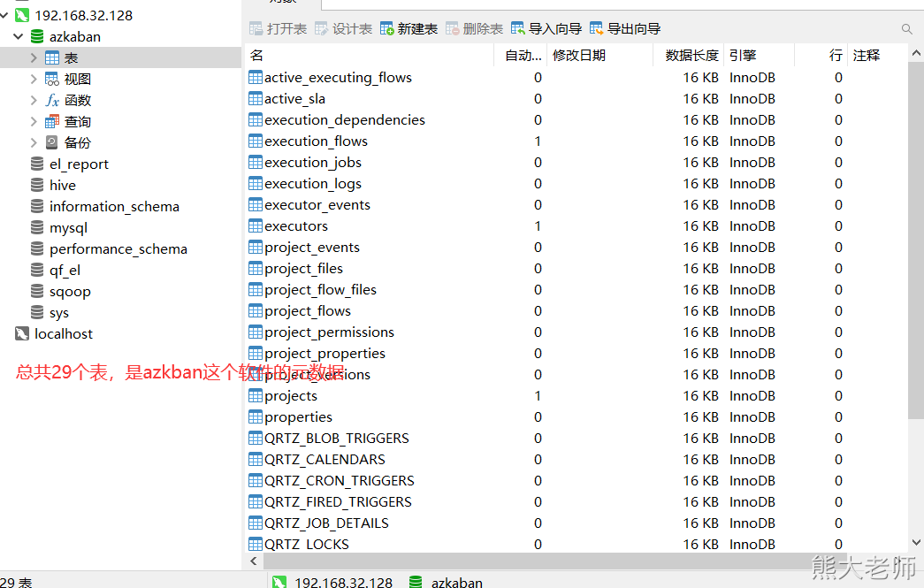Click table icon beside execution_jobs
Image resolution: width=924 pixels, height=588 pixels.
tap(256, 162)
